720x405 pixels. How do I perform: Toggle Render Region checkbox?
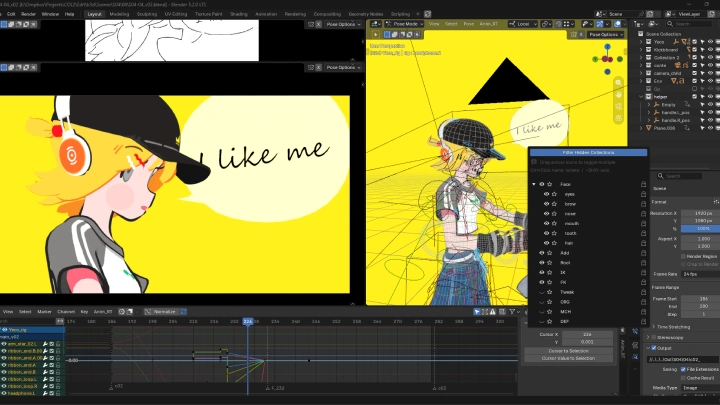pos(683,257)
